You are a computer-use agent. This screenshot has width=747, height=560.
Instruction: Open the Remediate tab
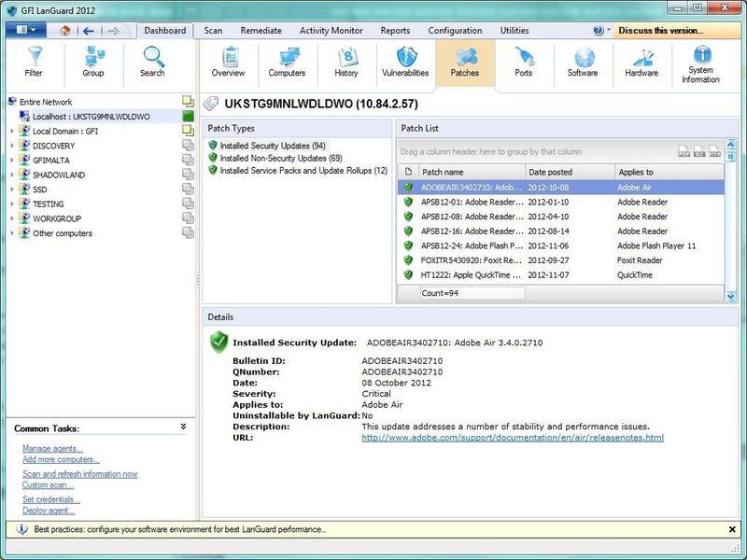pyautogui.click(x=261, y=31)
